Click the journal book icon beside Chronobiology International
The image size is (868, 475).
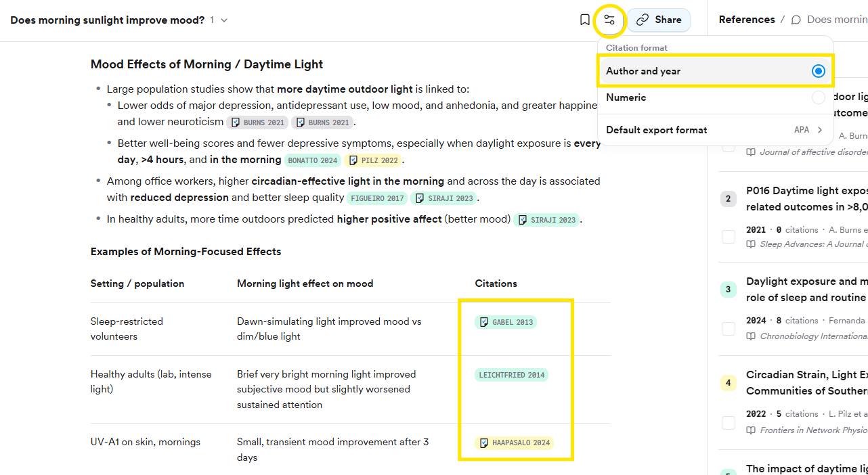pyautogui.click(x=751, y=336)
